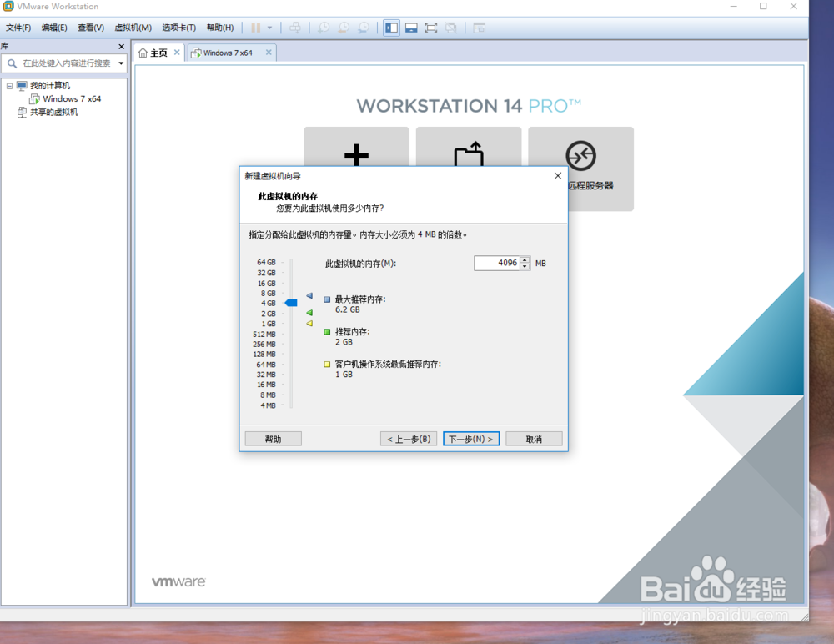Click the 4 MB slider scale label
The height and width of the screenshot is (644, 834).
(x=268, y=405)
